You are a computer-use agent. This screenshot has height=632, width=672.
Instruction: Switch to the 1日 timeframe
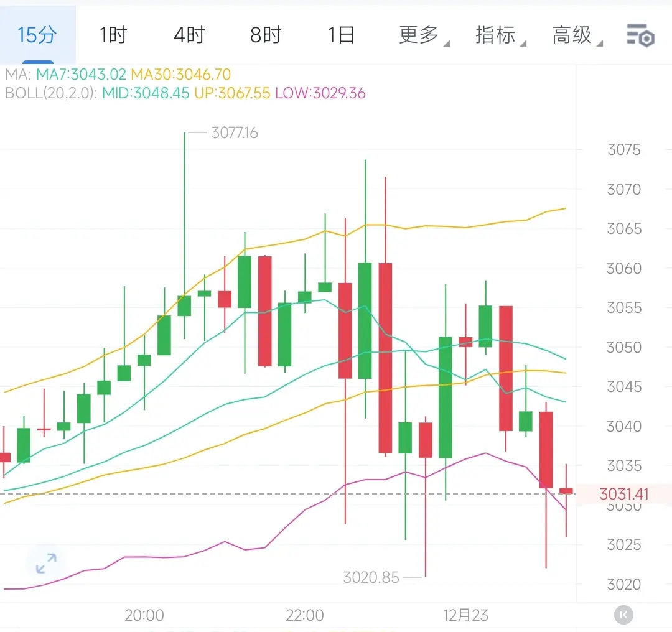(341, 35)
